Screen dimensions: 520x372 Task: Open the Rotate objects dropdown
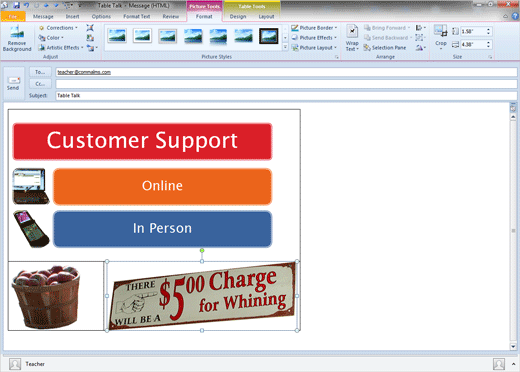pyautogui.click(x=421, y=48)
